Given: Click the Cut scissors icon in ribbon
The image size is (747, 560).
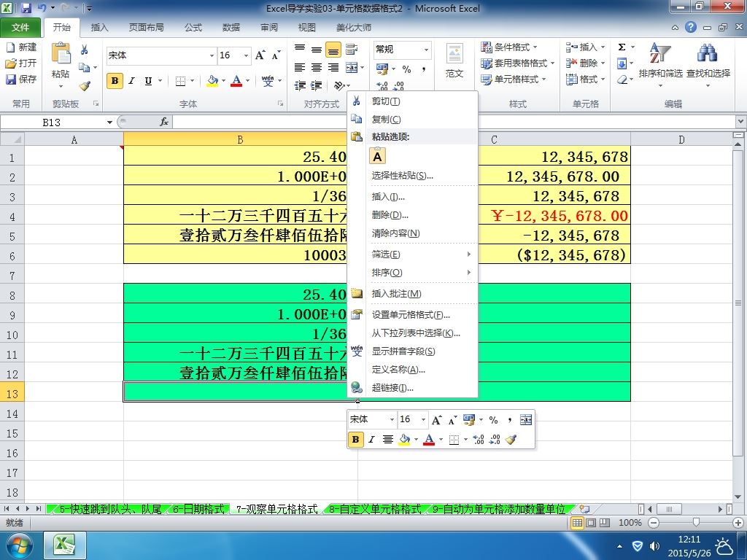Looking at the screenshot, I should (x=85, y=50).
